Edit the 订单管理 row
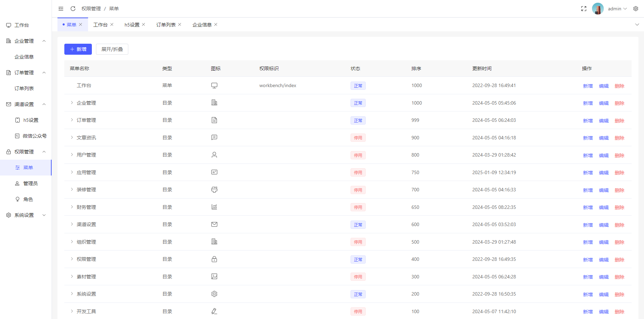The height and width of the screenshot is (319, 644). coord(603,121)
